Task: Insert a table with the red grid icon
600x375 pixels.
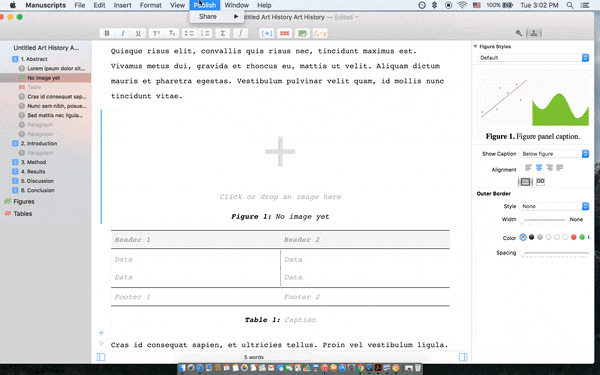Action: (284, 33)
